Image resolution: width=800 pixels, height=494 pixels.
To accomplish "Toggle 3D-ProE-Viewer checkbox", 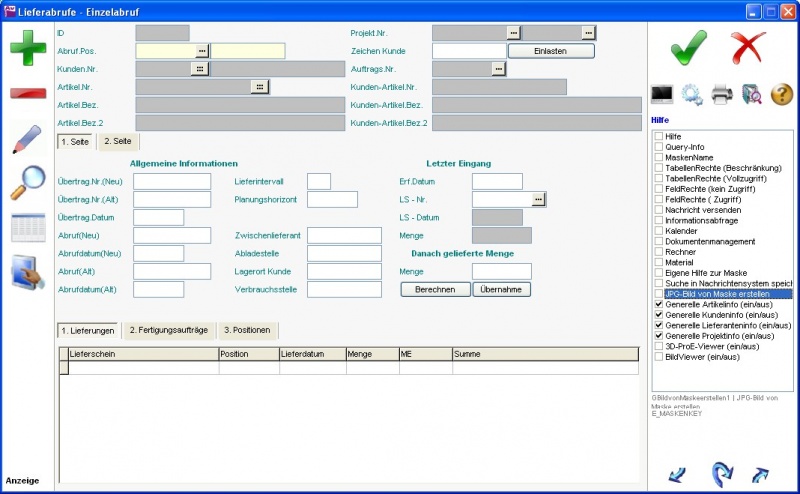I will point(658,346).
